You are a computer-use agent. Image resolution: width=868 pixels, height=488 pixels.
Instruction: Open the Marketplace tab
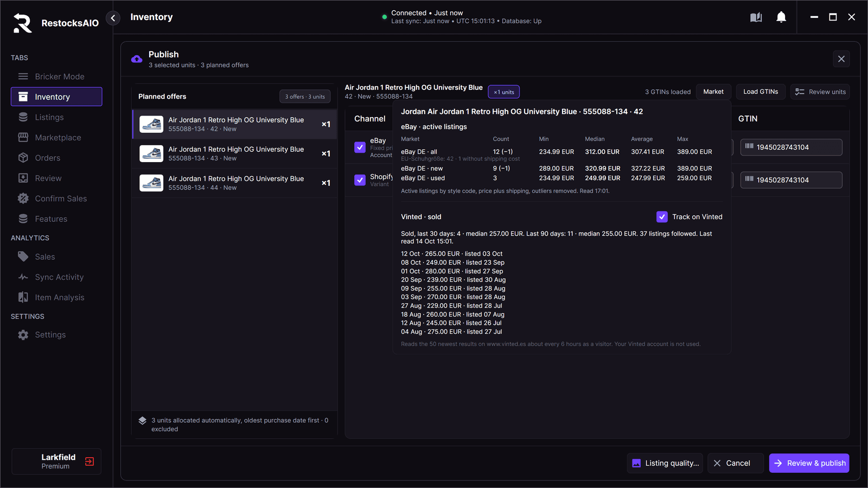pyautogui.click(x=56, y=137)
